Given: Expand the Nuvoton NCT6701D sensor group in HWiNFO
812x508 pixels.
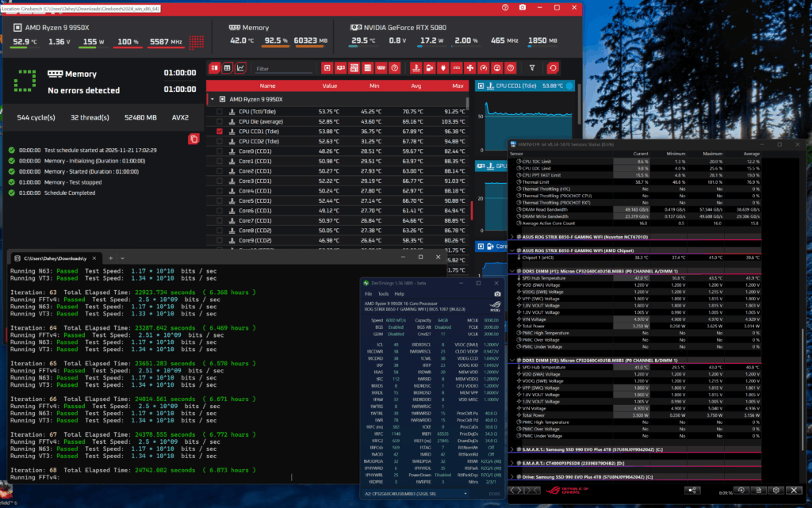Looking at the screenshot, I should [x=512, y=237].
